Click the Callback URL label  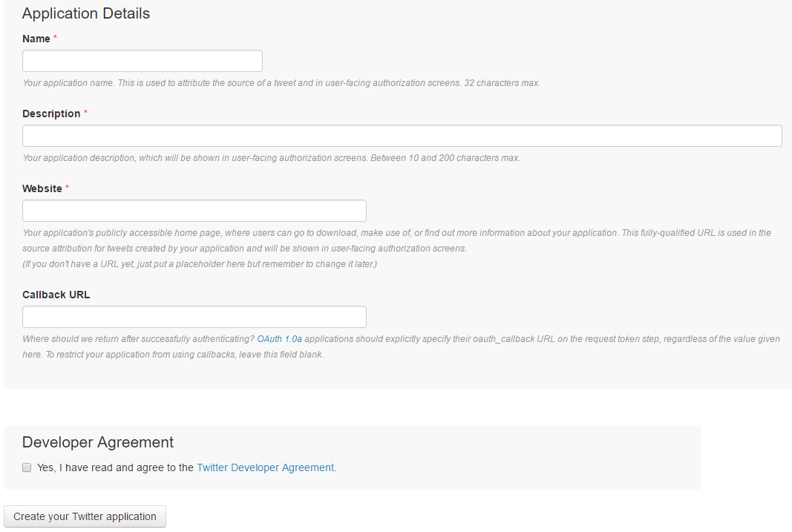(56, 295)
